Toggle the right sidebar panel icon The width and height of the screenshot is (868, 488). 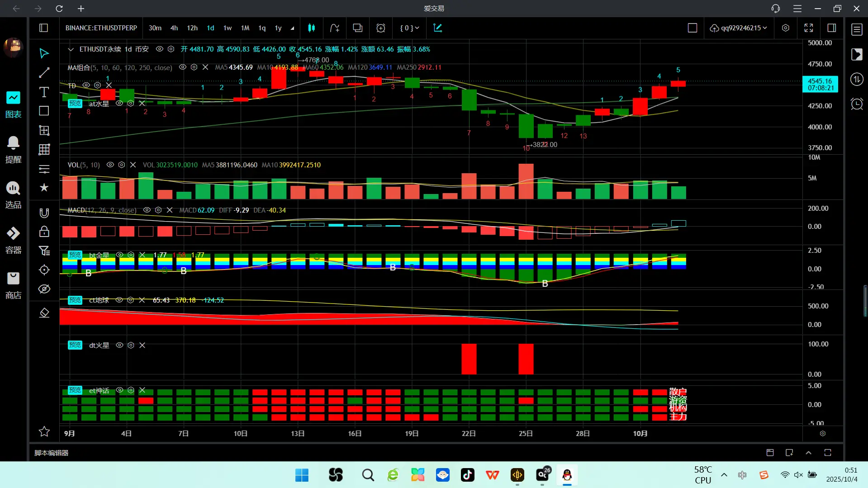(831, 28)
